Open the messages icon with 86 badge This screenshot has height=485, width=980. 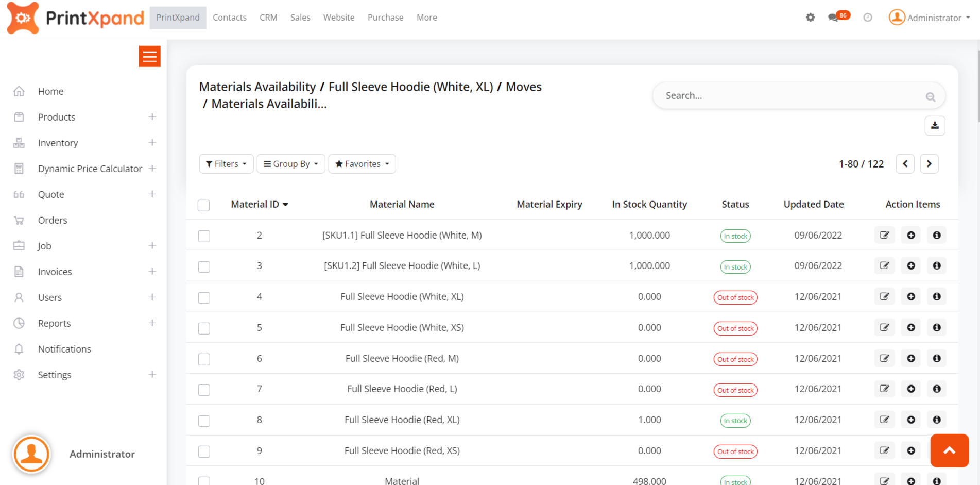pyautogui.click(x=833, y=18)
